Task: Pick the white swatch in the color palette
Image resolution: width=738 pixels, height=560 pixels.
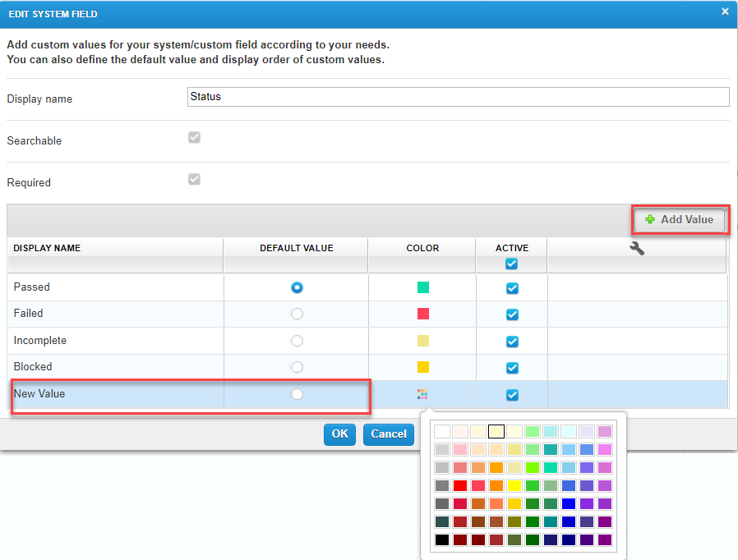Action: pyautogui.click(x=442, y=431)
